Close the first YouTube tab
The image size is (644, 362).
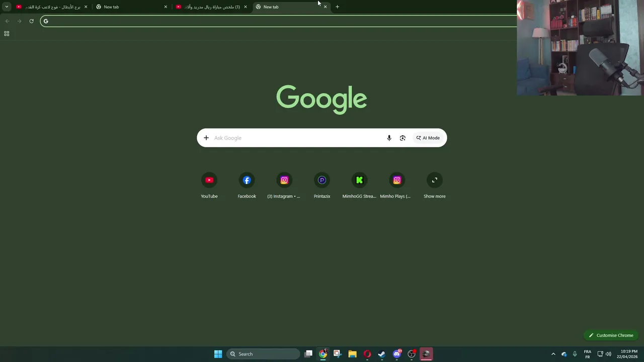tap(86, 7)
